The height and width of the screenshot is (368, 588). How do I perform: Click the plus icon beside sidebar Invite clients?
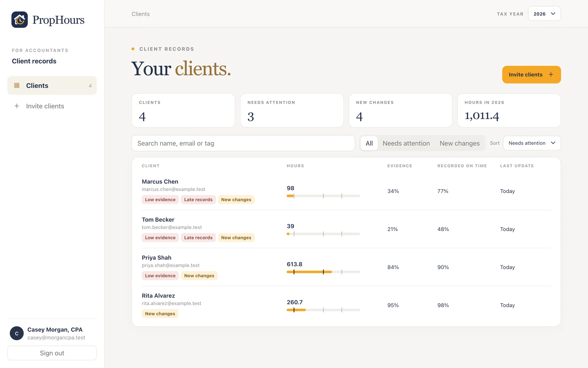coord(17,106)
